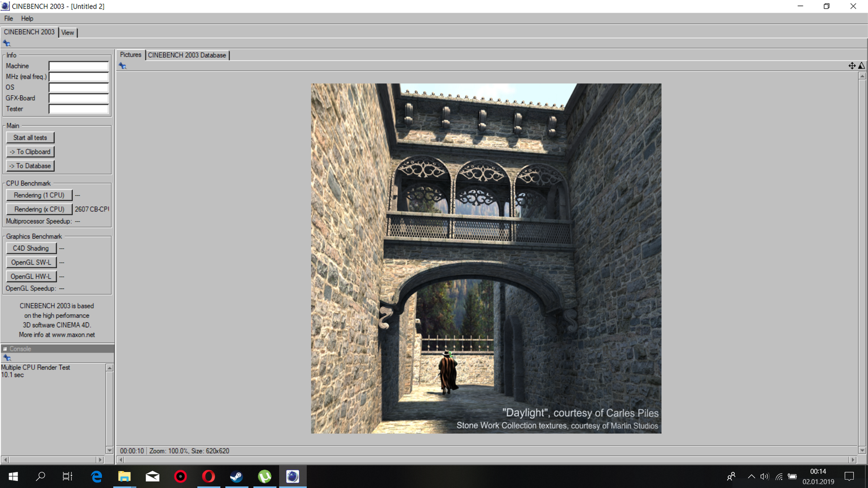Open the Help menu
This screenshot has width=868, height=488.
click(x=27, y=19)
